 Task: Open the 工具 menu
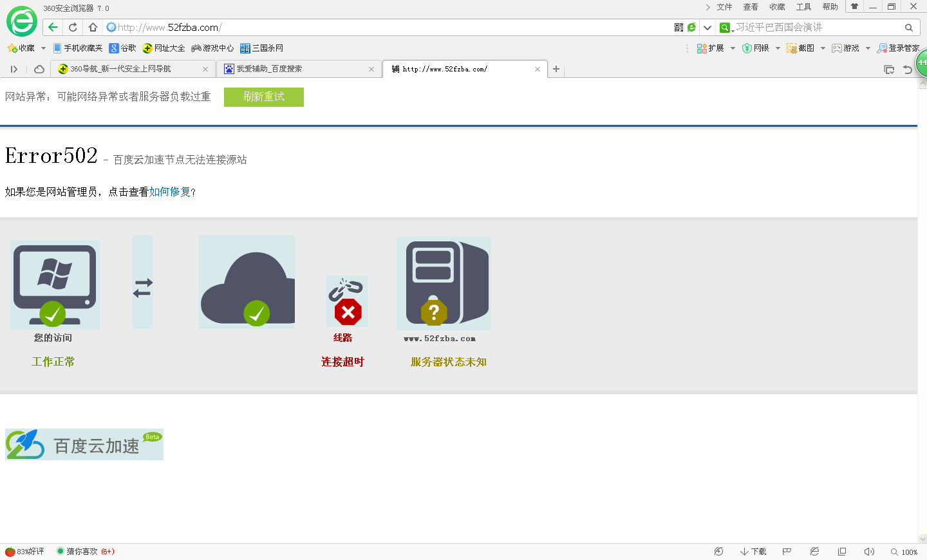pyautogui.click(x=803, y=7)
